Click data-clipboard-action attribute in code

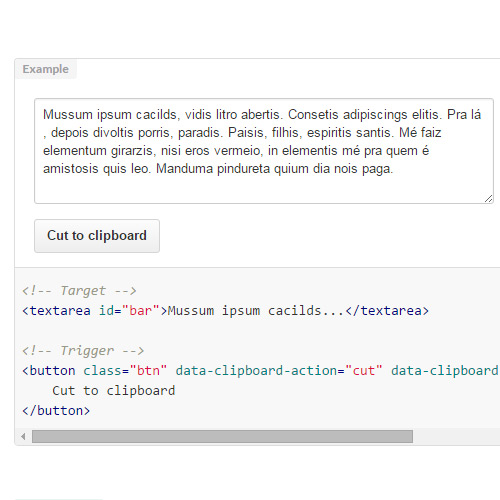256,371
